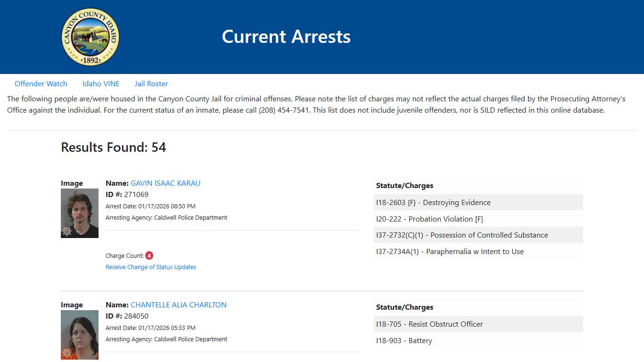The height and width of the screenshot is (362, 644).
Task: Select the Destroying Evidence charge row
Action: 433,202
